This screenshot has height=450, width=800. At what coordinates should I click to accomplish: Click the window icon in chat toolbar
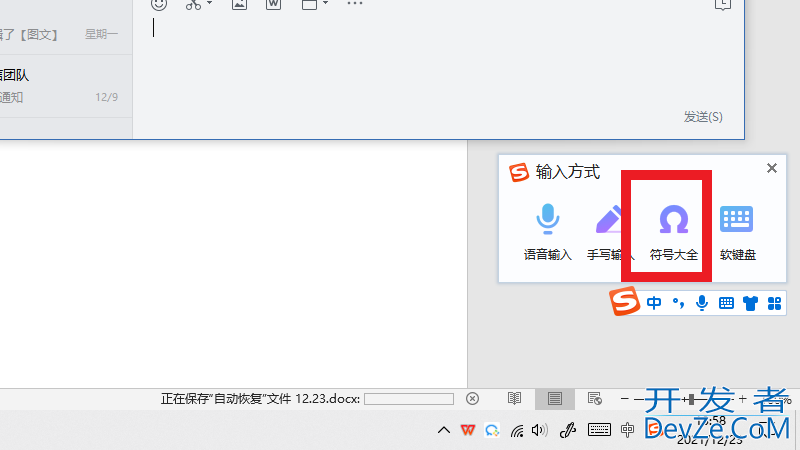(x=309, y=4)
